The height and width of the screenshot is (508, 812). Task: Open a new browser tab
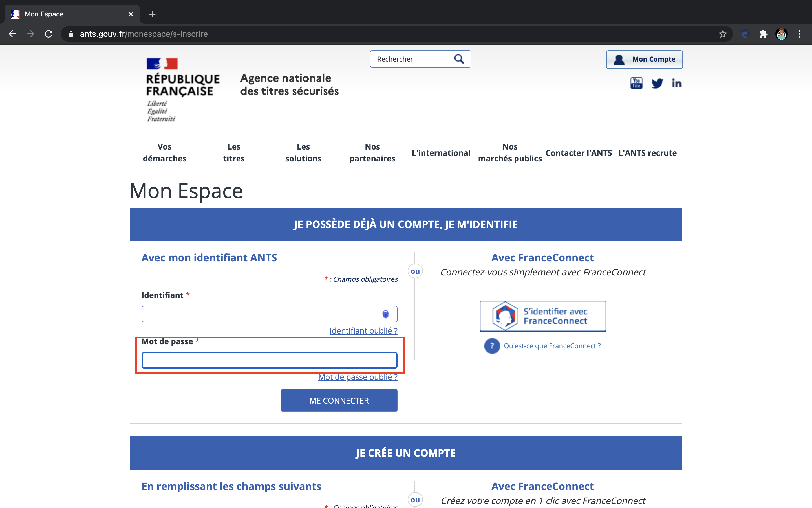click(152, 14)
